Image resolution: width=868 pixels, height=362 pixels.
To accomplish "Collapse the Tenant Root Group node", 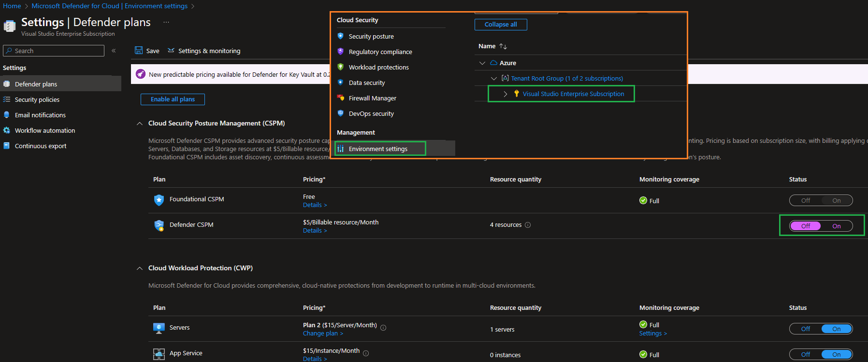I will tap(493, 78).
